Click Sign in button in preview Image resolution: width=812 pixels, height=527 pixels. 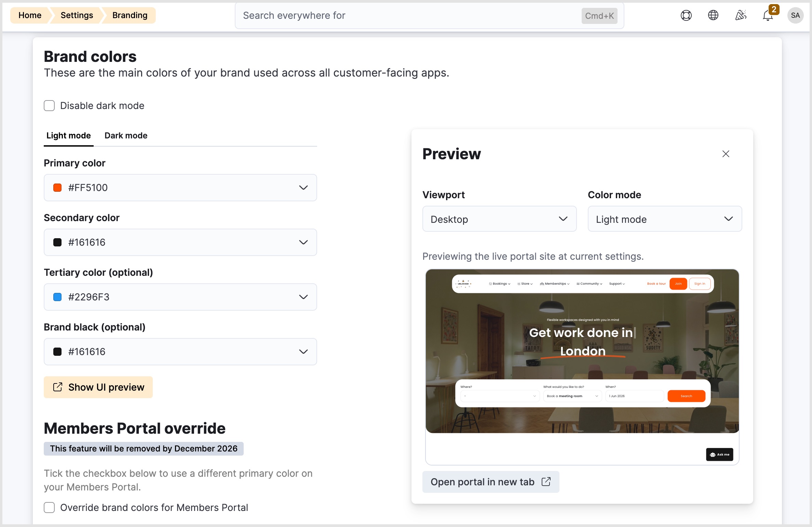(700, 284)
